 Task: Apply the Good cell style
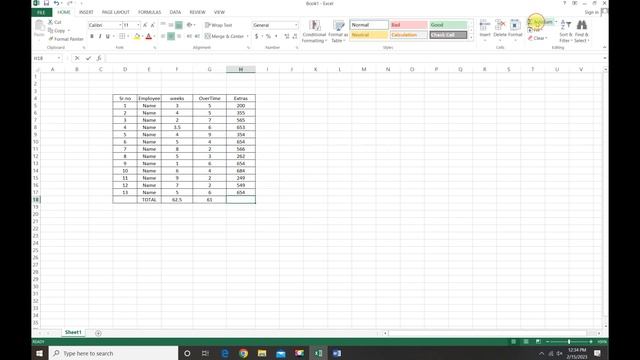click(448, 25)
